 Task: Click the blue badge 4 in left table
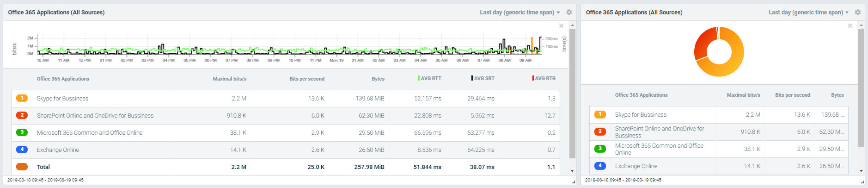coord(22,150)
